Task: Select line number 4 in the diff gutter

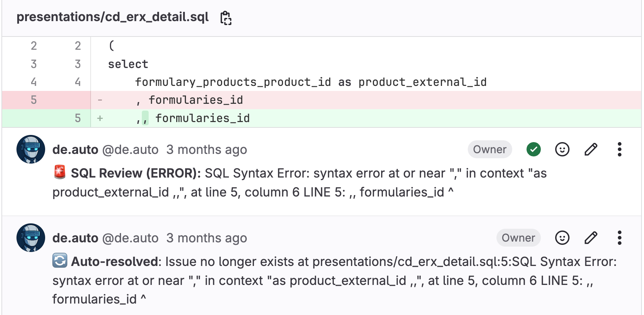Action: 33,82
